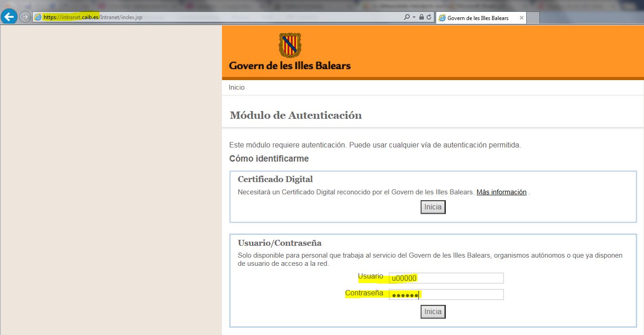
Task: Click the security lock icon in address bar
Action: [x=421, y=17]
